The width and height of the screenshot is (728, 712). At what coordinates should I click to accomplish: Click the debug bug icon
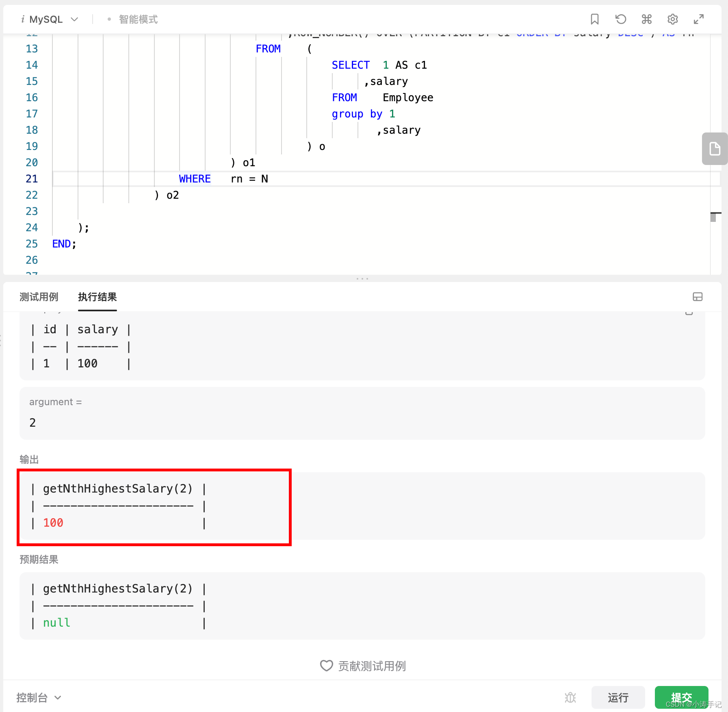tap(570, 698)
